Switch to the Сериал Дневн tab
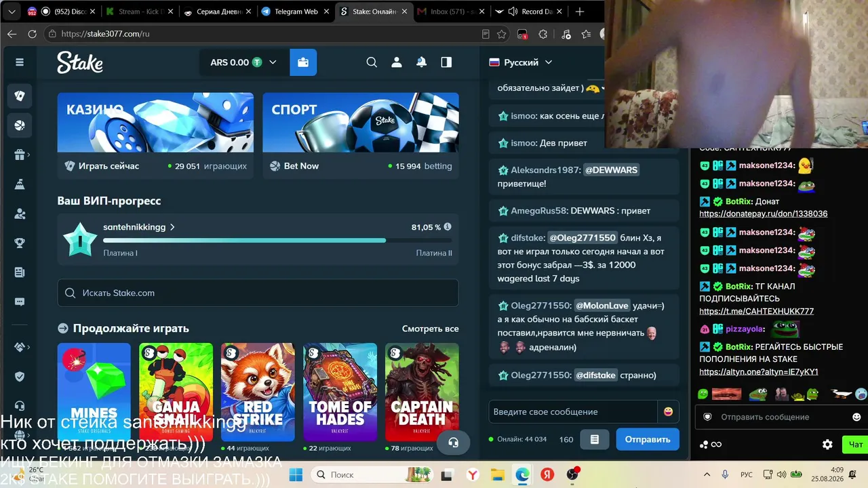 click(x=218, y=12)
